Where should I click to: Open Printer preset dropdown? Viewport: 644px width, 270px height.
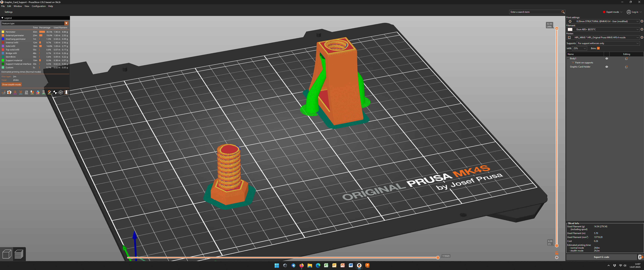pyautogui.click(x=603, y=37)
